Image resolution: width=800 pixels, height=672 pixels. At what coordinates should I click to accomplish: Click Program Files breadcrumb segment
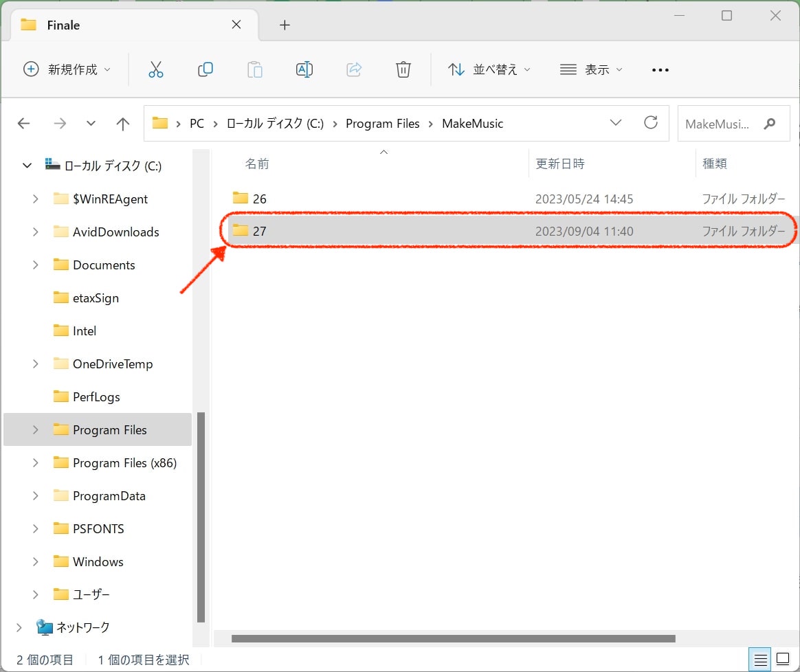coord(382,124)
